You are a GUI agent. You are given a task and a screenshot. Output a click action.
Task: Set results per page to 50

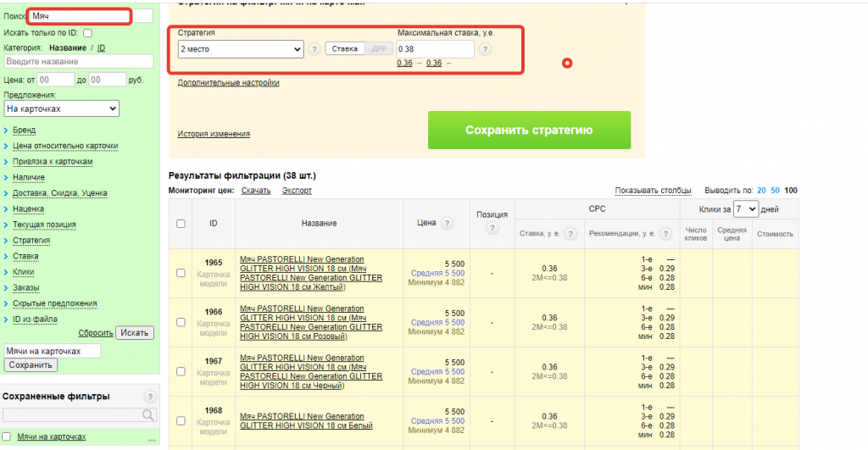tap(776, 191)
